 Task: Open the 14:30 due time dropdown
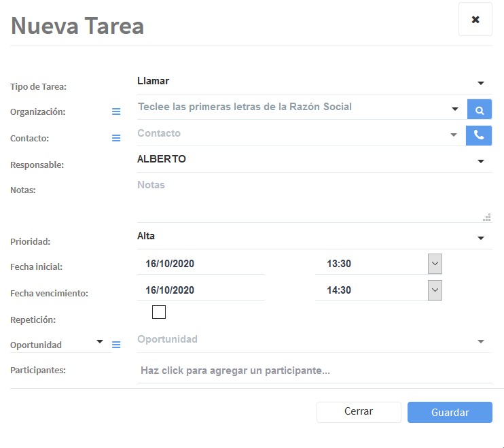coord(435,290)
